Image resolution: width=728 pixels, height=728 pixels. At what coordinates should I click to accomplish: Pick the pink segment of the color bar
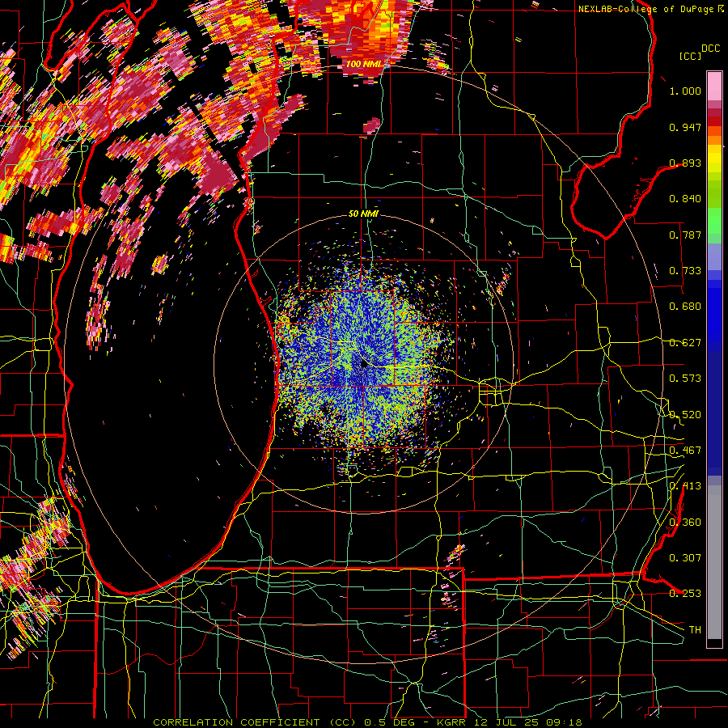coord(714,87)
